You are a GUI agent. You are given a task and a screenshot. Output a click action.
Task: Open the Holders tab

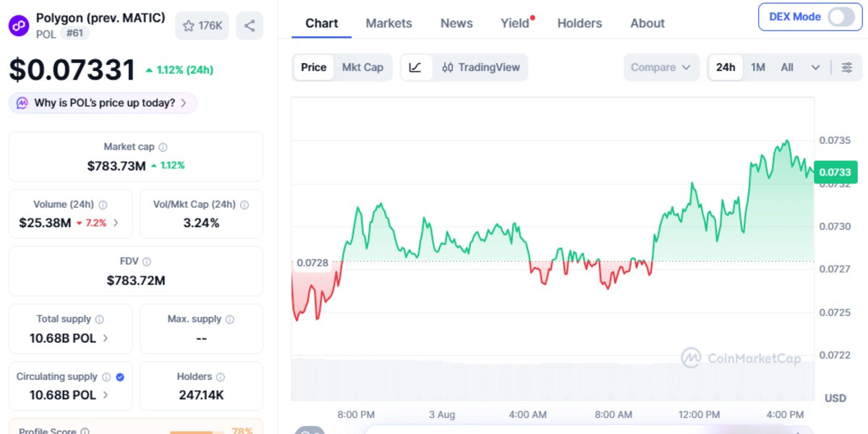[579, 23]
